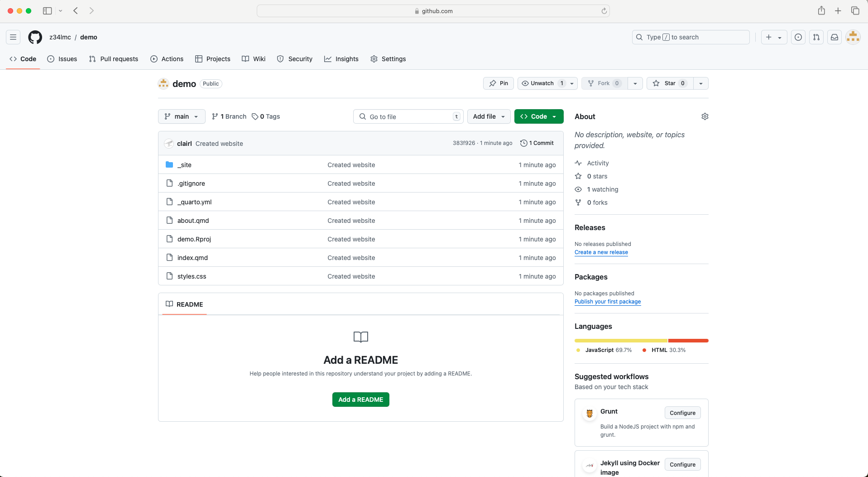868x477 pixels.
Task: Open the issues icon in top header
Action: tap(798, 37)
